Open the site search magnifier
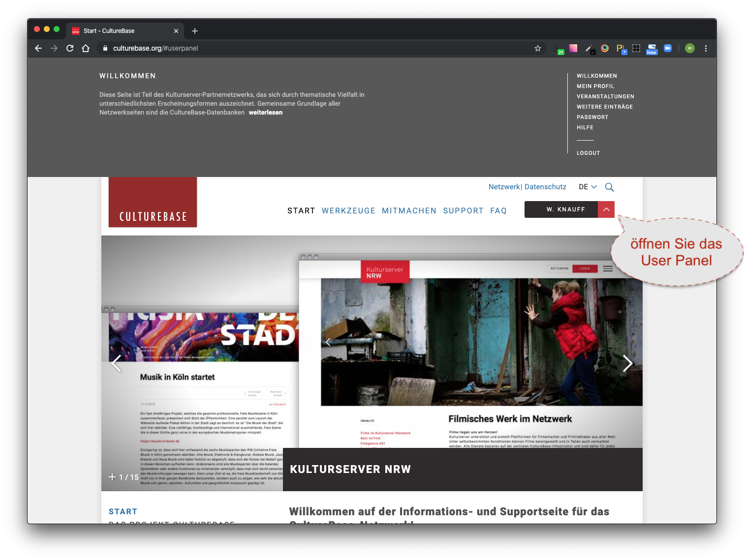Viewport: 744px width, 560px height. point(609,187)
